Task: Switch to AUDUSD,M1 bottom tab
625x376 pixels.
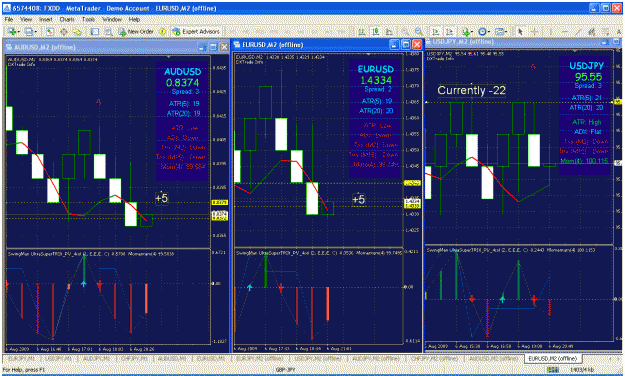Action: (172, 358)
